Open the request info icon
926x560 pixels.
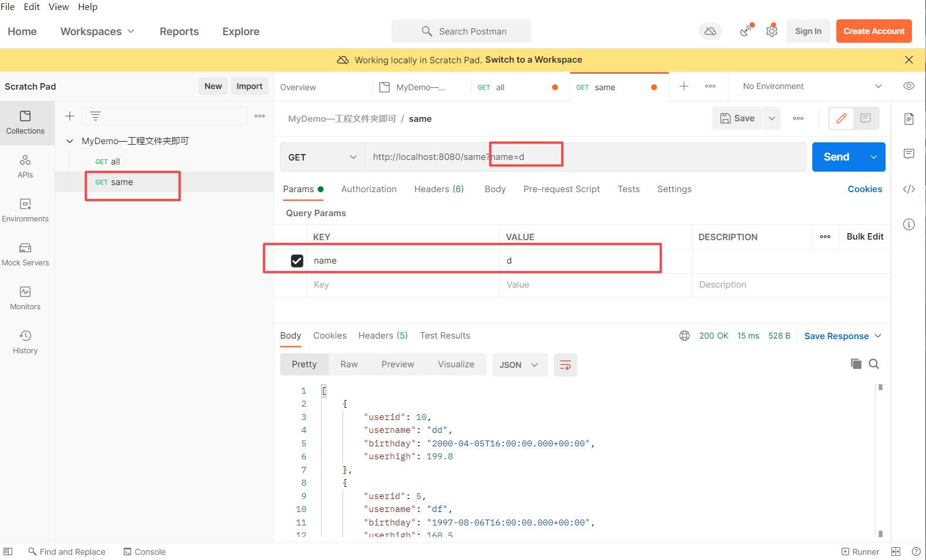(x=909, y=224)
